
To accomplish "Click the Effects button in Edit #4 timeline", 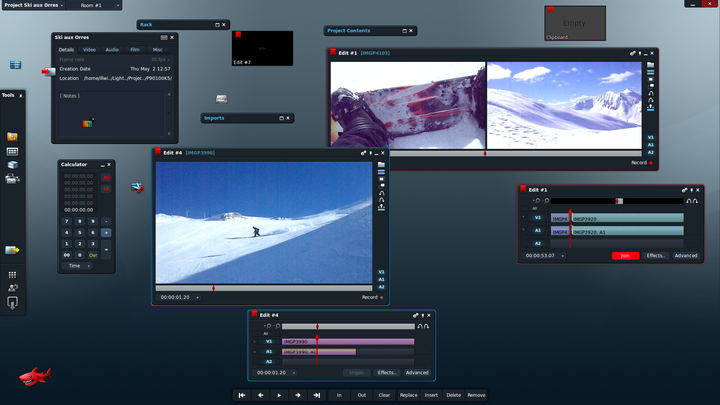I will pos(387,372).
